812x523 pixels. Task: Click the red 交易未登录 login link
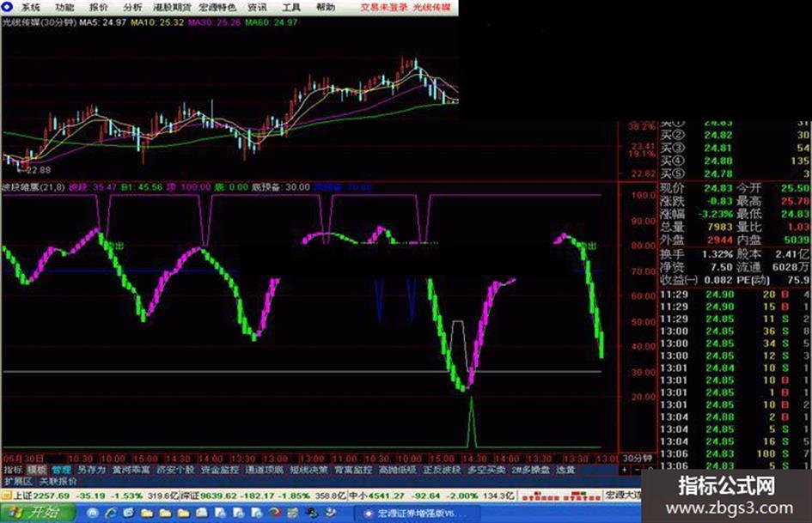coord(384,7)
